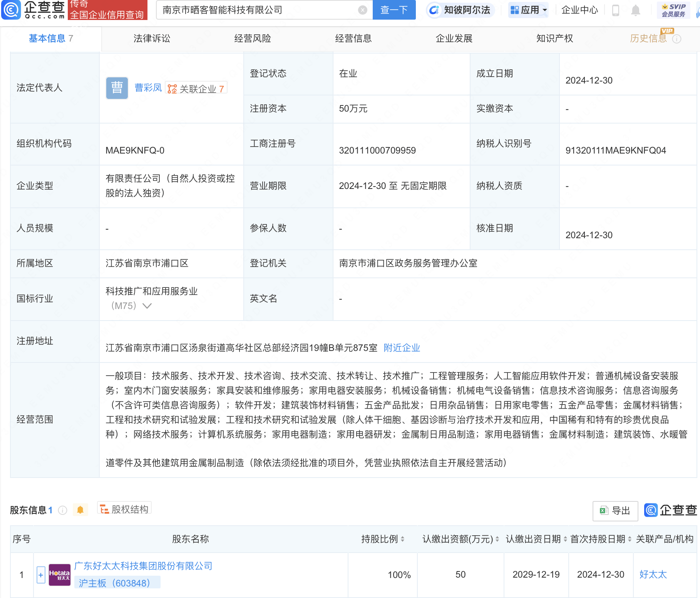This screenshot has height=598, width=700.
Task: View 关联企业 7 related companies
Action: click(196, 89)
